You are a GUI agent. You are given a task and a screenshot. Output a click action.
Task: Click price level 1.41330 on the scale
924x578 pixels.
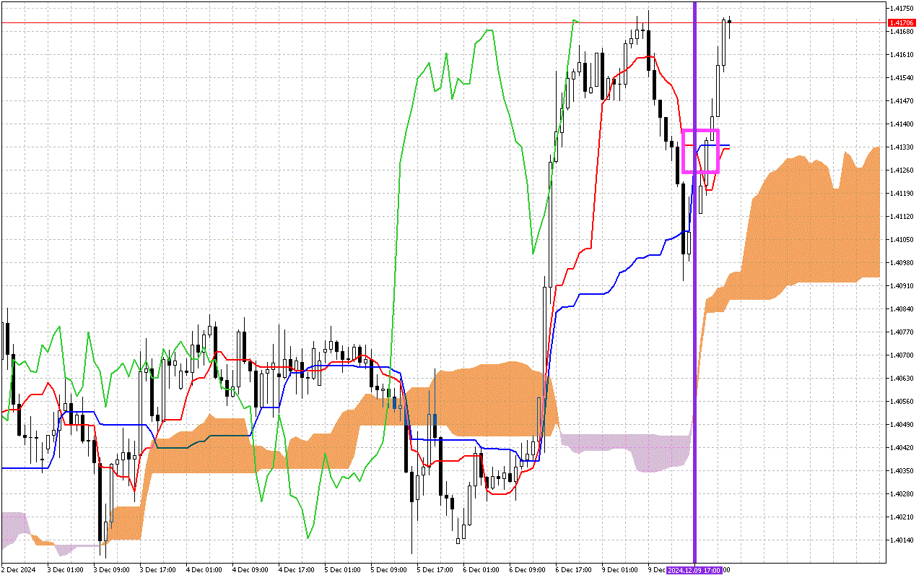901,147
